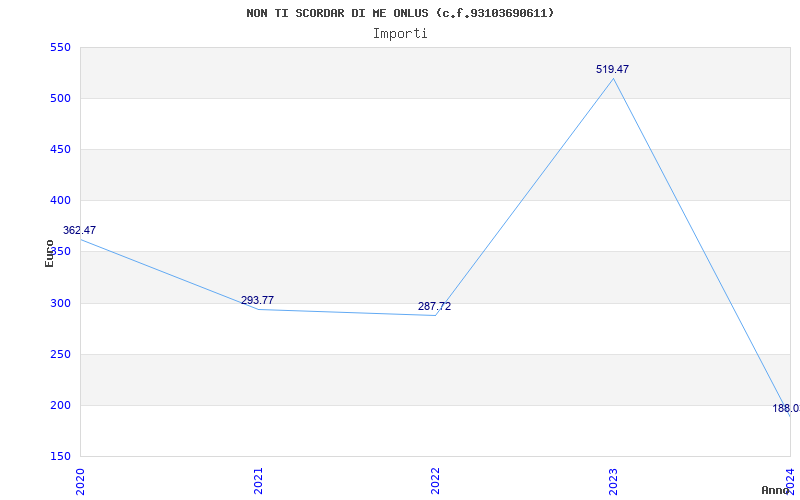800x500 pixels.
Task: Click the Anno x-axis title
Action: [x=776, y=490]
